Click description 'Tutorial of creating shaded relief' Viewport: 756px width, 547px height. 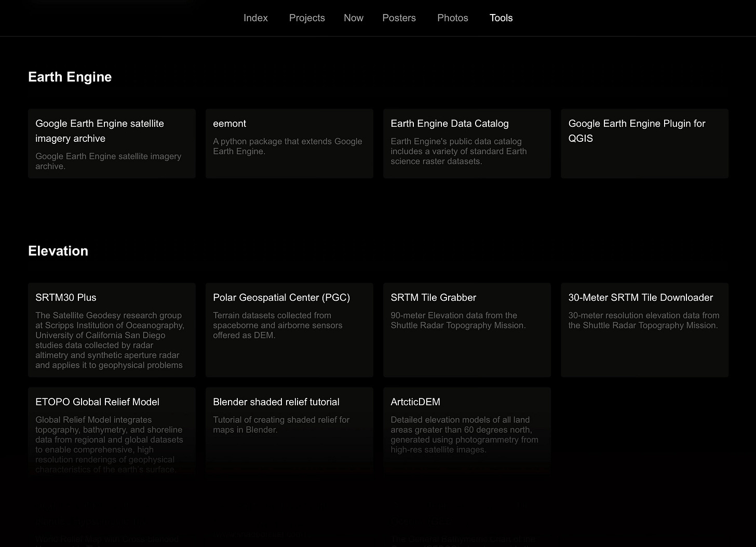pos(281,425)
